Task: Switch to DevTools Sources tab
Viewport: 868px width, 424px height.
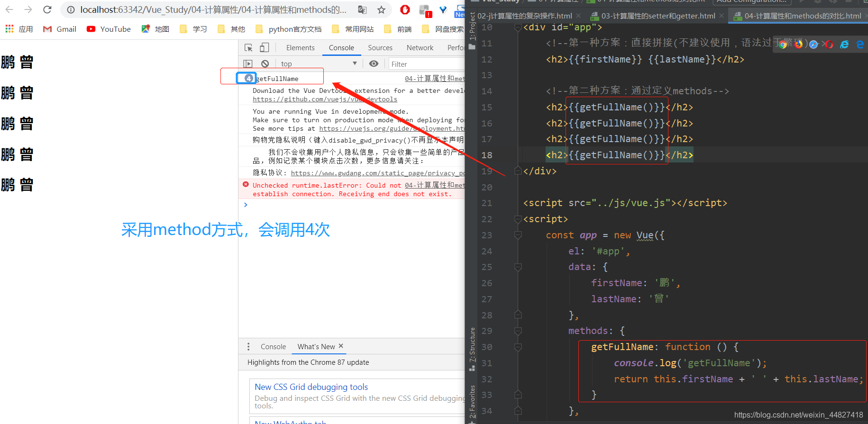Action: click(380, 48)
